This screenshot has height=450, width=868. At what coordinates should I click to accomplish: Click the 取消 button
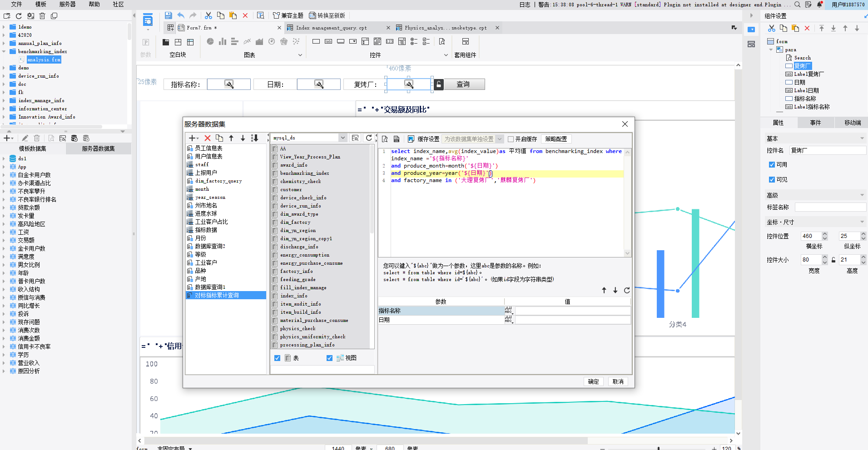tap(618, 381)
